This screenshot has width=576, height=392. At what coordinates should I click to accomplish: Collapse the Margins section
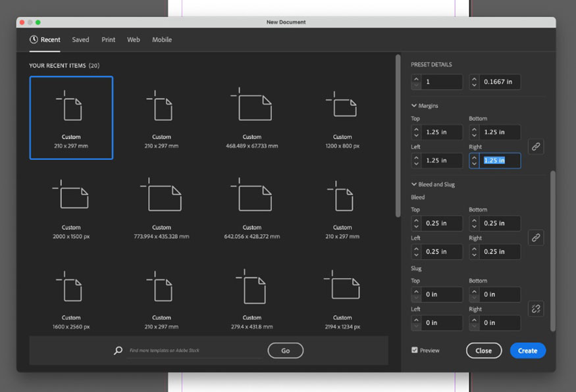pyautogui.click(x=413, y=106)
